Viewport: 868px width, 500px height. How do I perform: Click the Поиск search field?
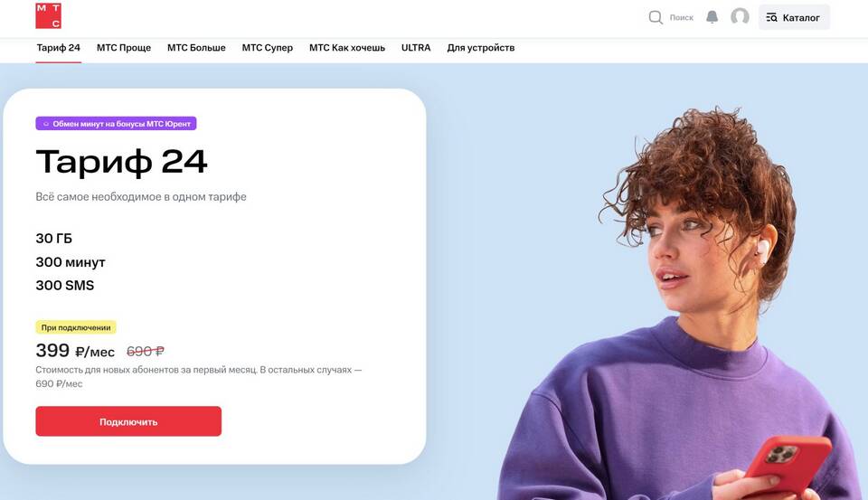tap(682, 18)
